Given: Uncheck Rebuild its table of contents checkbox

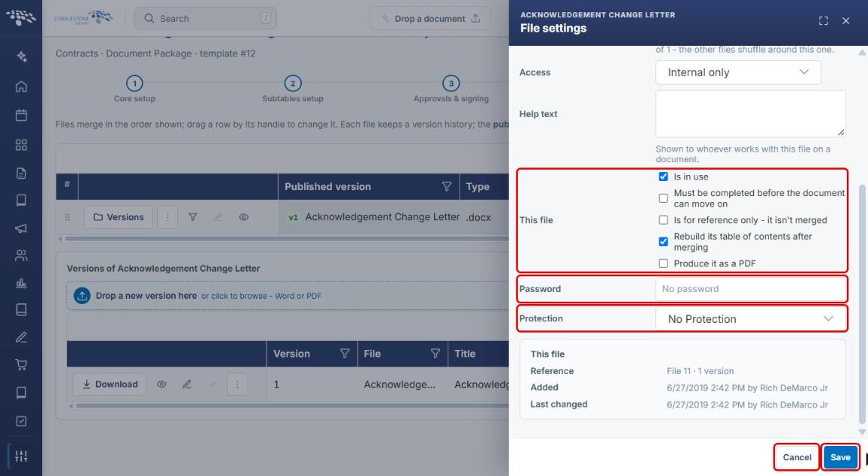Looking at the screenshot, I should (x=663, y=241).
